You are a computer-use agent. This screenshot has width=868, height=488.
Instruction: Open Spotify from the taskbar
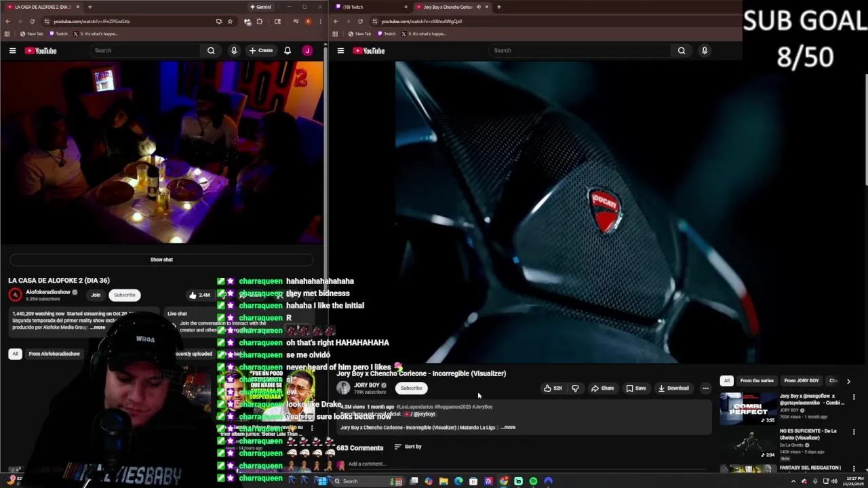(x=534, y=481)
